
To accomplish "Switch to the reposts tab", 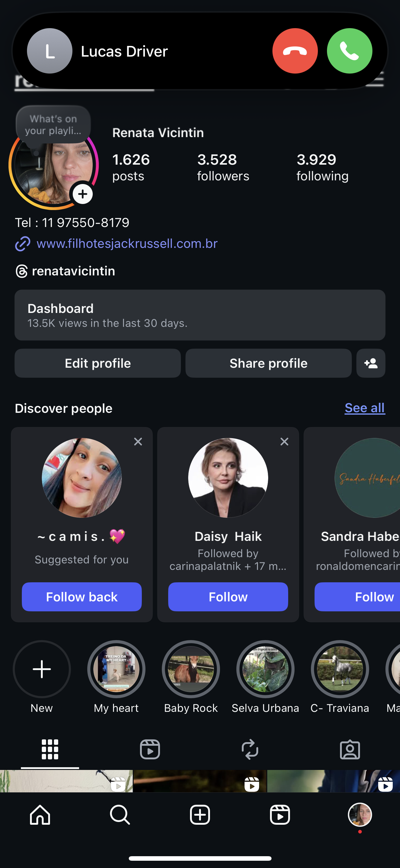I will (250, 749).
